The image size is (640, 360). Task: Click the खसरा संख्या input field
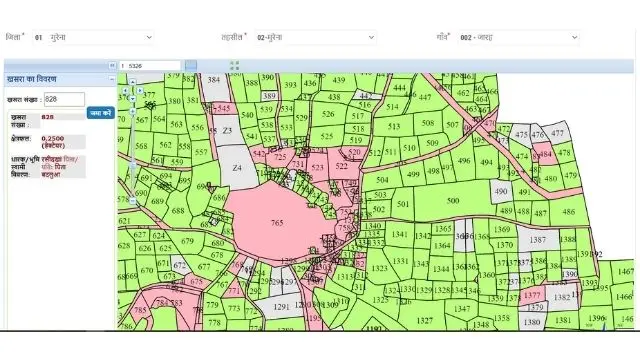click(x=64, y=99)
